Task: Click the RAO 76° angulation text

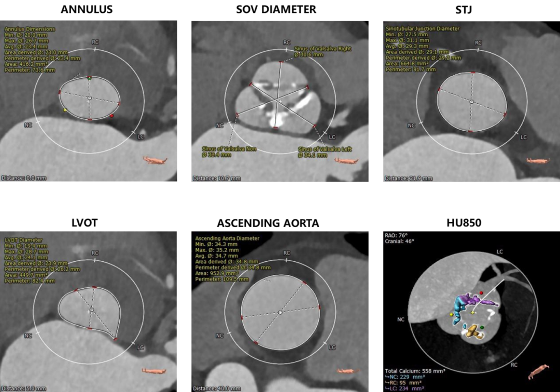Action: (x=397, y=235)
